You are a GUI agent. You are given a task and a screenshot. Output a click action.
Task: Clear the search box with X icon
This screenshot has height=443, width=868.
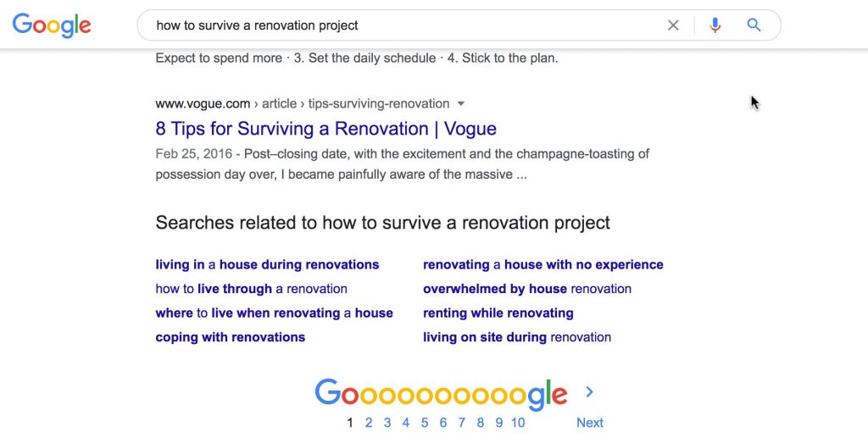tap(673, 25)
